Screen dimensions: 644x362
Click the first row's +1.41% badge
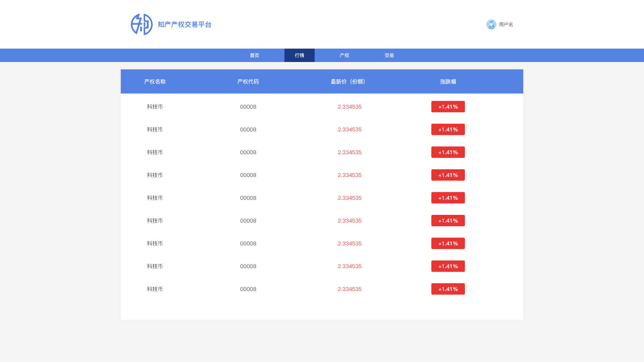coord(448,107)
